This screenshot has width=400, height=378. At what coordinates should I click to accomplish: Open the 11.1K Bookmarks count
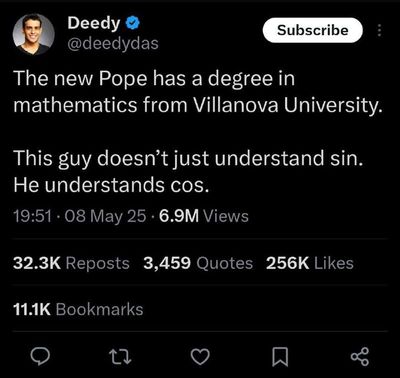[x=78, y=309]
